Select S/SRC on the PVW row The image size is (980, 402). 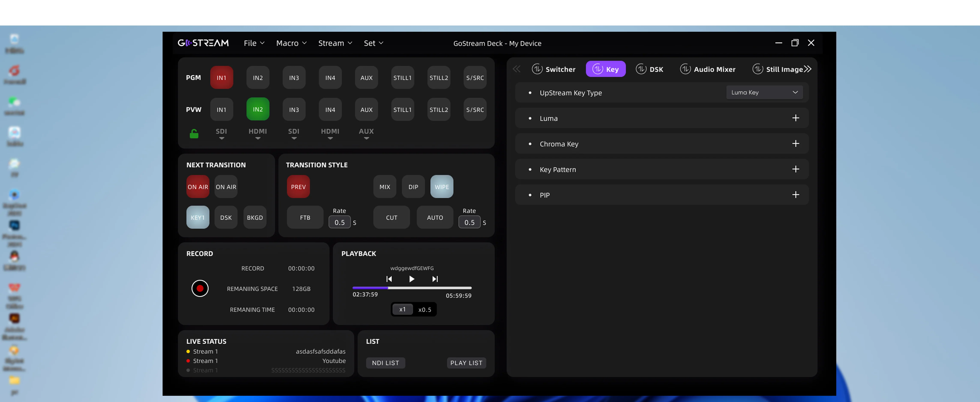point(475,109)
